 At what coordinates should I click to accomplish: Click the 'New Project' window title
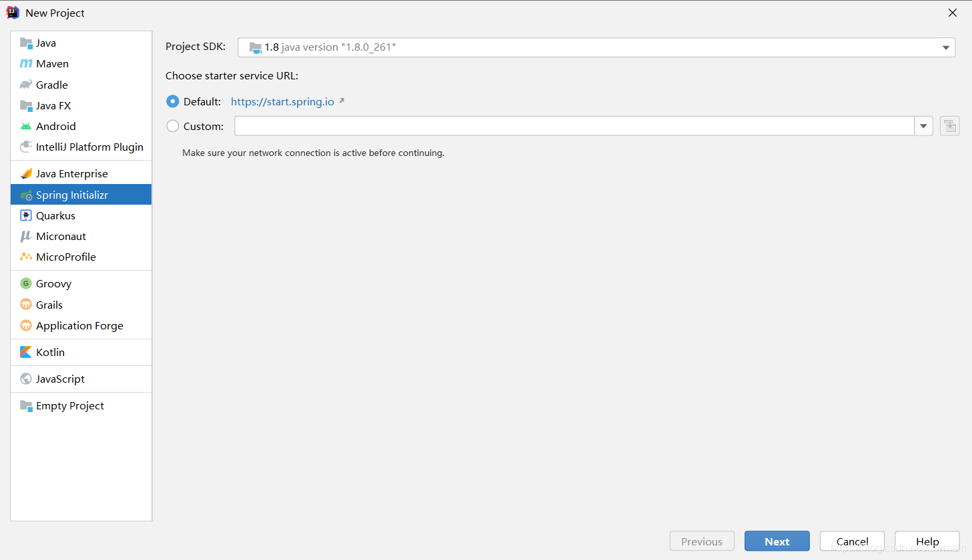[x=55, y=13]
